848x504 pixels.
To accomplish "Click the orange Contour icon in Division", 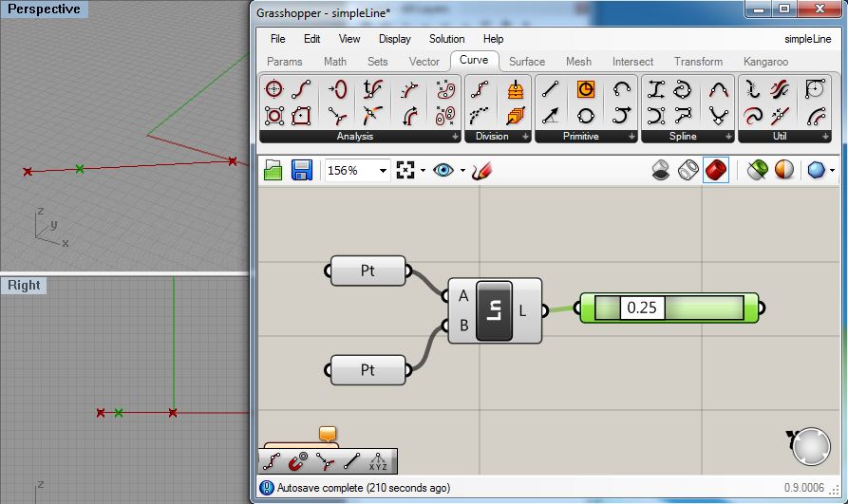I will tap(516, 89).
